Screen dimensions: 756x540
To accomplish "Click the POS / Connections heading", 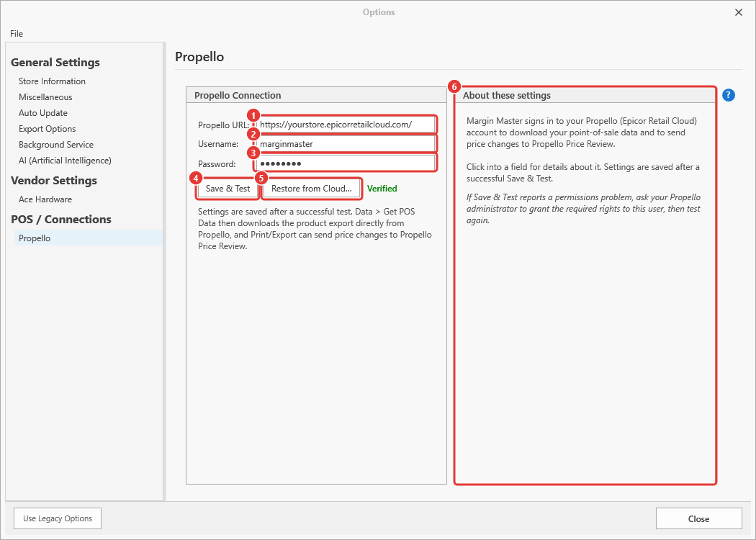I will 61,219.
